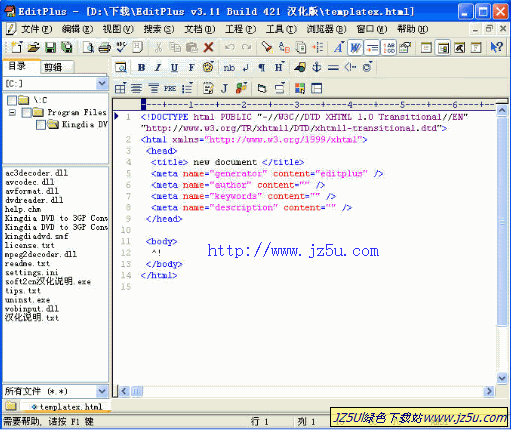The width and height of the screenshot is (511, 430).
Task: Click the red Delete X icon
Action: pyautogui.click(x=208, y=47)
